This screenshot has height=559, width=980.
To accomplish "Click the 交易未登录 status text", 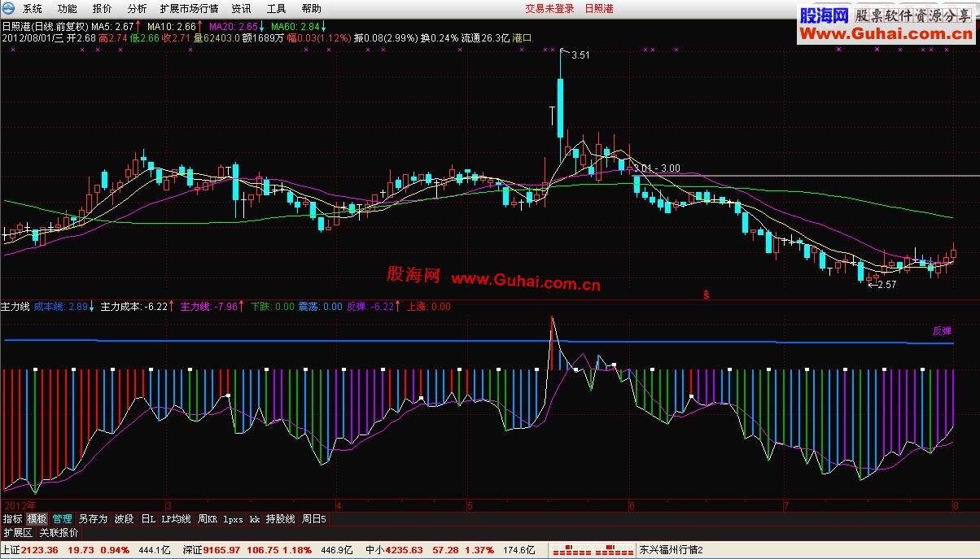I will click(x=549, y=9).
